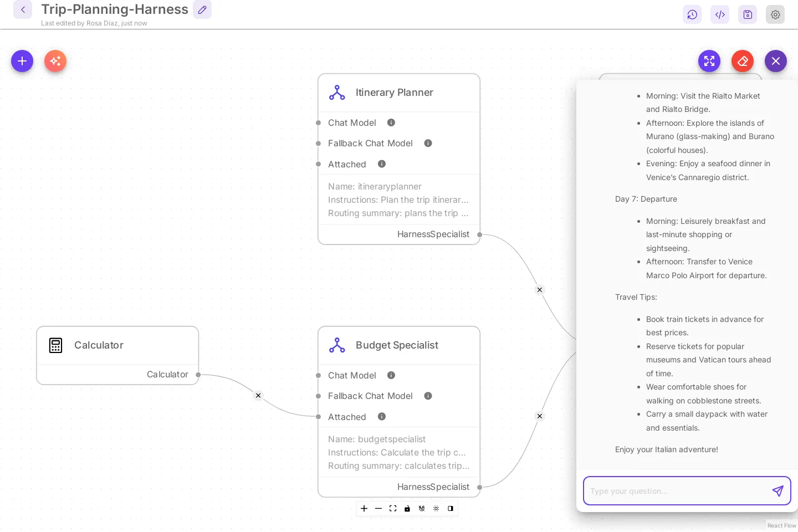Save the flow with the disk icon

tap(748, 14)
